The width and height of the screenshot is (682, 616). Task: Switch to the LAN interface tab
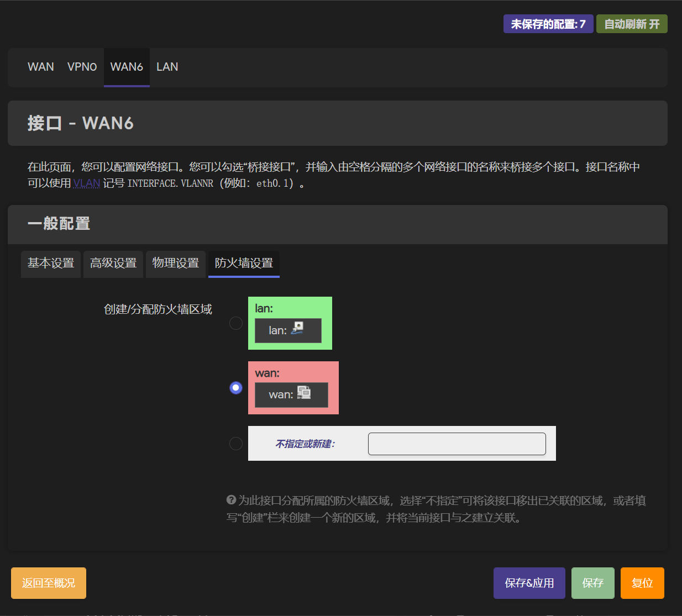click(167, 67)
